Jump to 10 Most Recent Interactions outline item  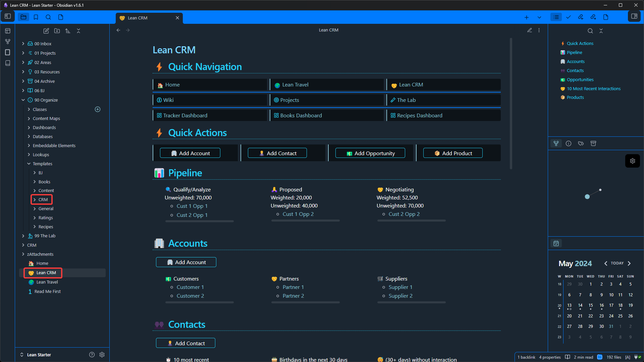coord(593,89)
